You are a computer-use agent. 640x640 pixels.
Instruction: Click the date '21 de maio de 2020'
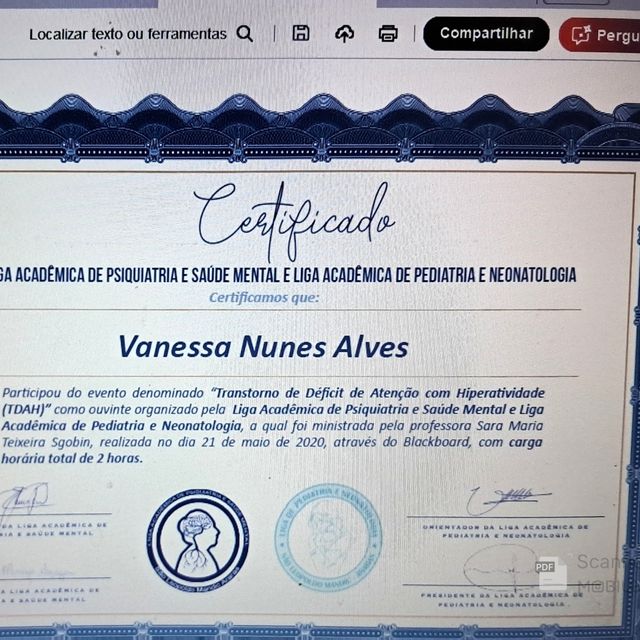click(x=263, y=442)
